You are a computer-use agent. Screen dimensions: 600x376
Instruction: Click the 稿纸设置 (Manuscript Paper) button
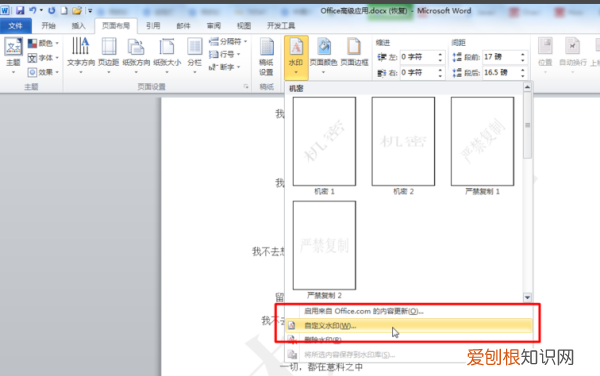tap(266, 57)
